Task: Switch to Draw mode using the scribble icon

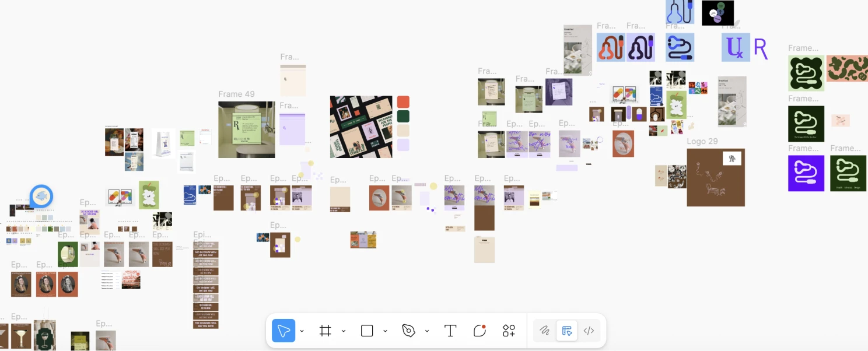Action: [544, 331]
